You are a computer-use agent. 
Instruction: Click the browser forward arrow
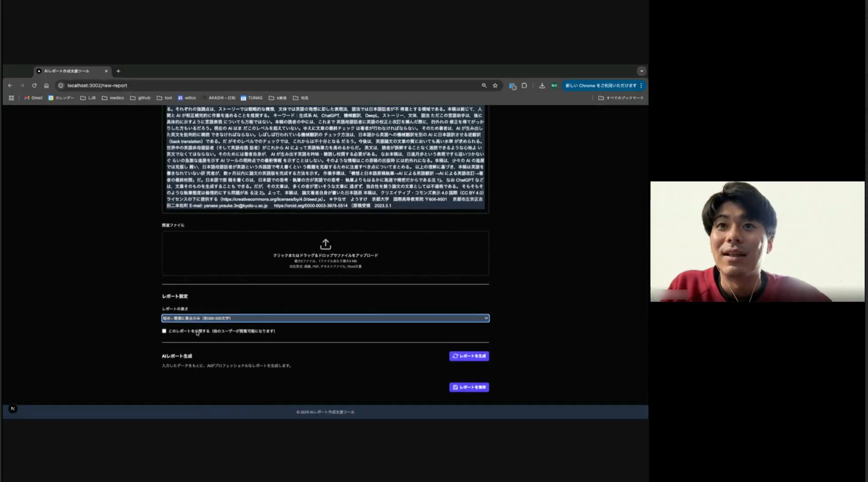pos(22,86)
